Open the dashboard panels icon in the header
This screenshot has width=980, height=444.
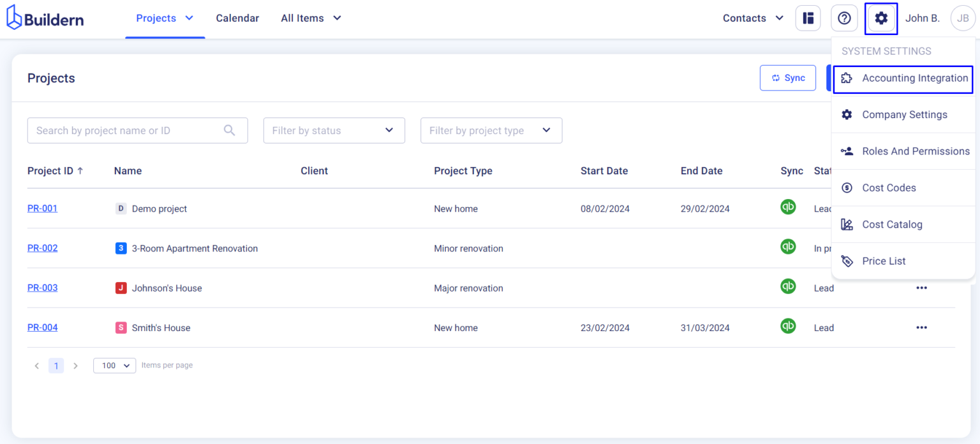coord(808,18)
